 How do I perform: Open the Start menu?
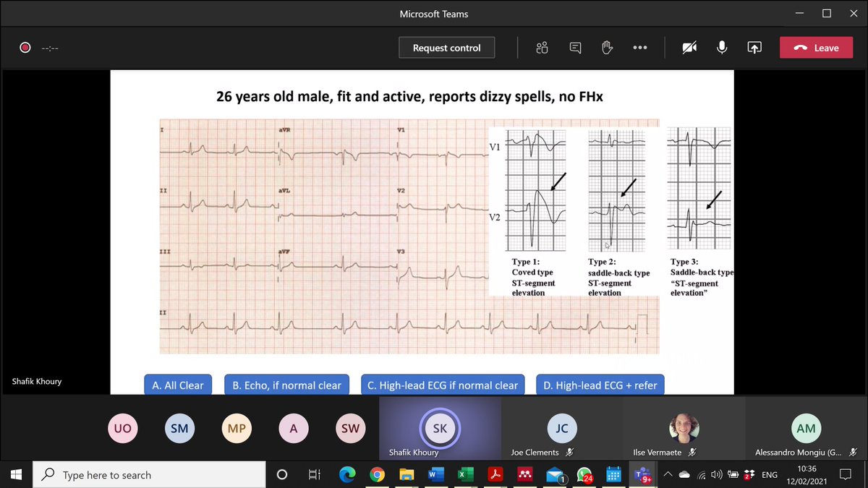(x=15, y=475)
